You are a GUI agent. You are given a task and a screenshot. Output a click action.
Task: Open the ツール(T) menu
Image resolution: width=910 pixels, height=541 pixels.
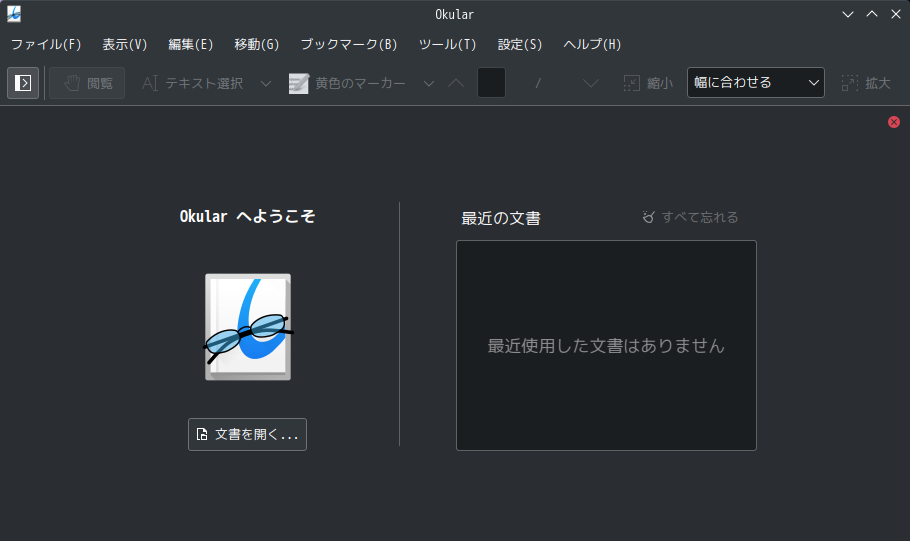[447, 44]
